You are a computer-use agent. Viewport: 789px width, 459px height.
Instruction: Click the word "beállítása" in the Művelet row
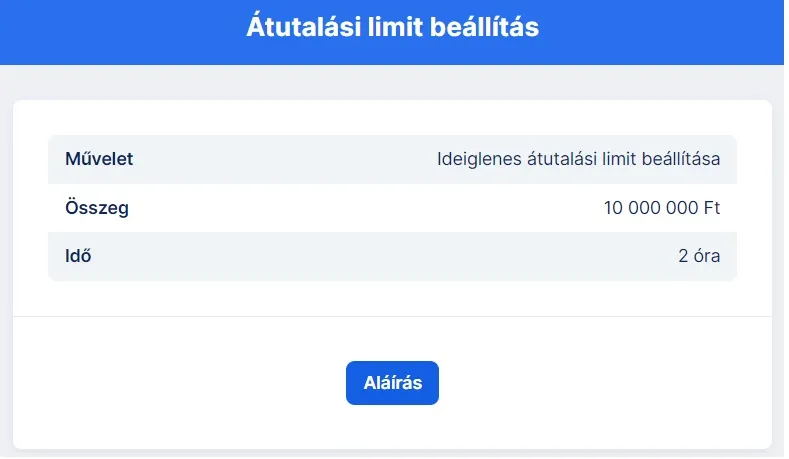[x=682, y=159]
